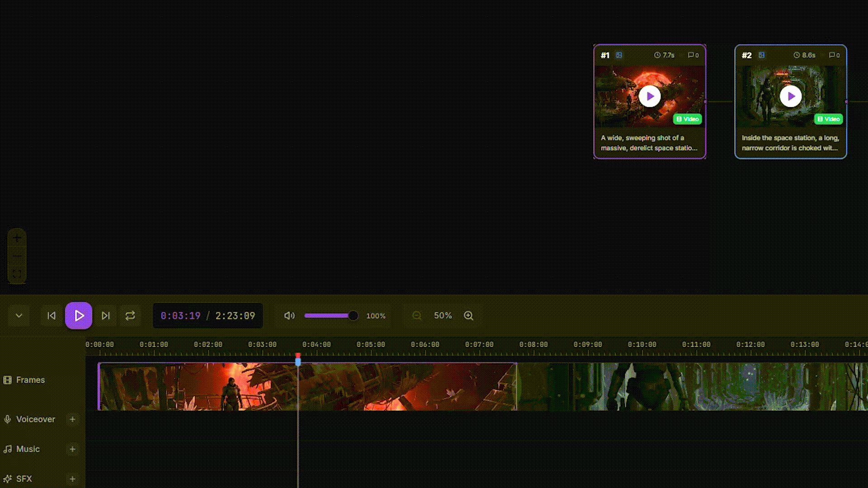Screen dimensions: 868x488
Task: Click the play button on shot #1 card
Action: pyautogui.click(x=650, y=96)
